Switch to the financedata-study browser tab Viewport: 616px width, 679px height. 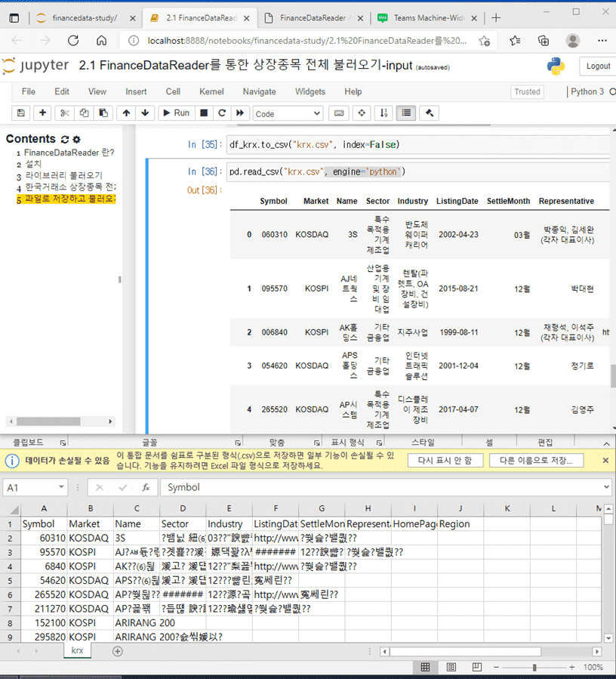(85, 18)
